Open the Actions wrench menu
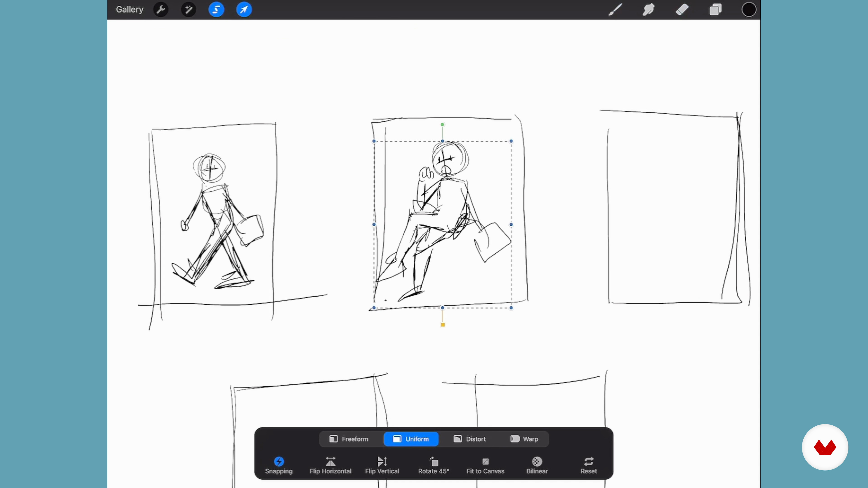The width and height of the screenshot is (868, 488). 161,9
